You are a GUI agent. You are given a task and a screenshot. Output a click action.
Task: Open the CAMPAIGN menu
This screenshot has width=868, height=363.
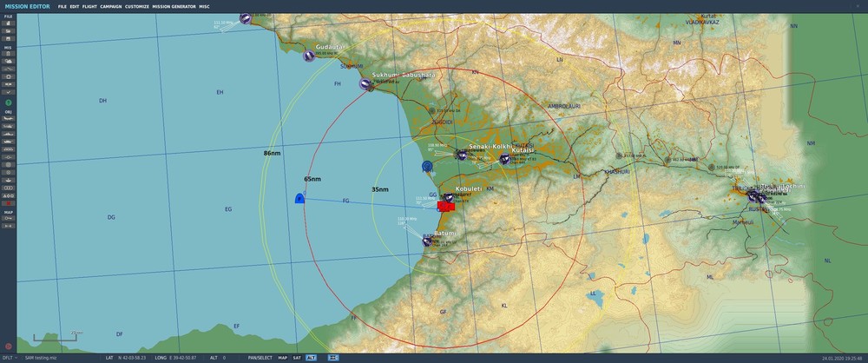(111, 7)
